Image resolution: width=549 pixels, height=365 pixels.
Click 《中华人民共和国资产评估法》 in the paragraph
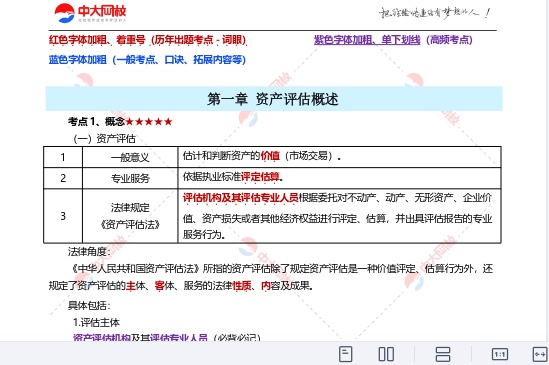tap(136, 269)
